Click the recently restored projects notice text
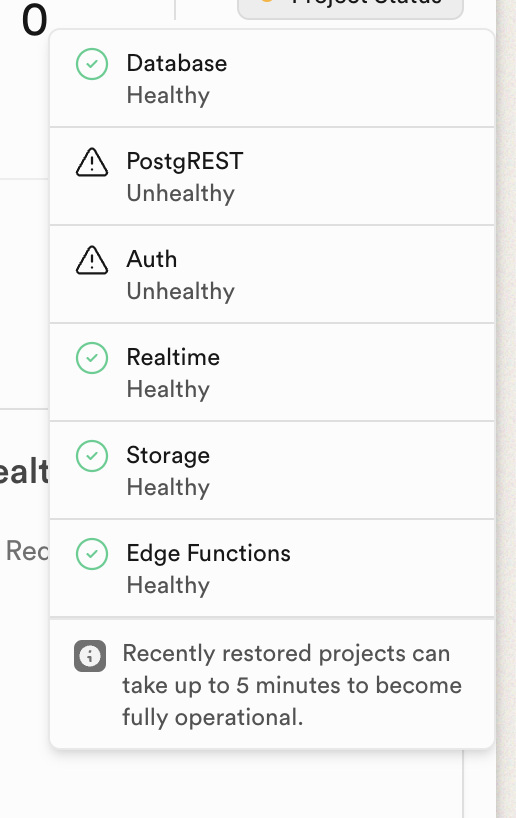 (292, 685)
